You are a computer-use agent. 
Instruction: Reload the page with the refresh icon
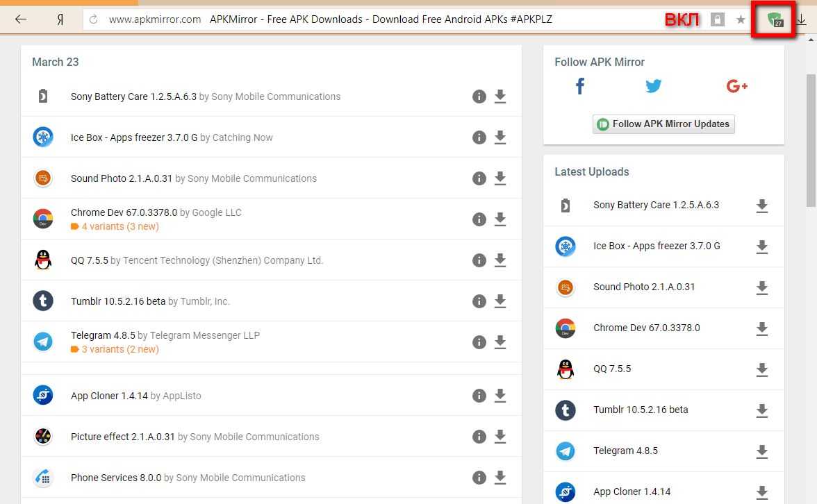coord(93,19)
